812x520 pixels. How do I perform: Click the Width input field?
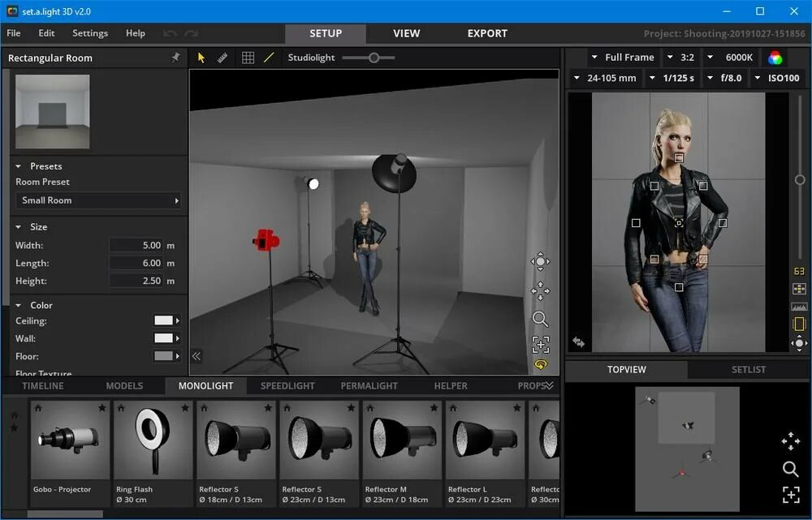click(x=136, y=245)
